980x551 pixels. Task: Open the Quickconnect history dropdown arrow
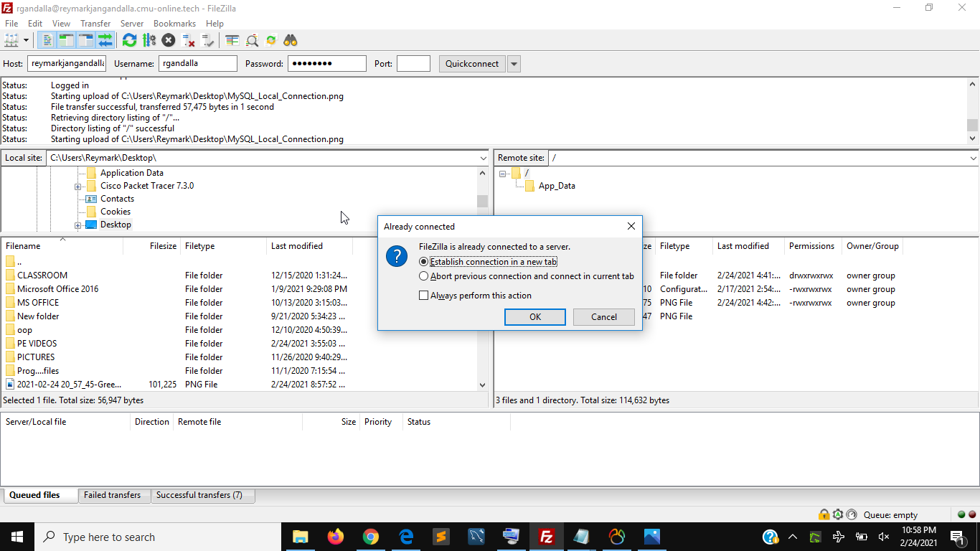point(514,64)
